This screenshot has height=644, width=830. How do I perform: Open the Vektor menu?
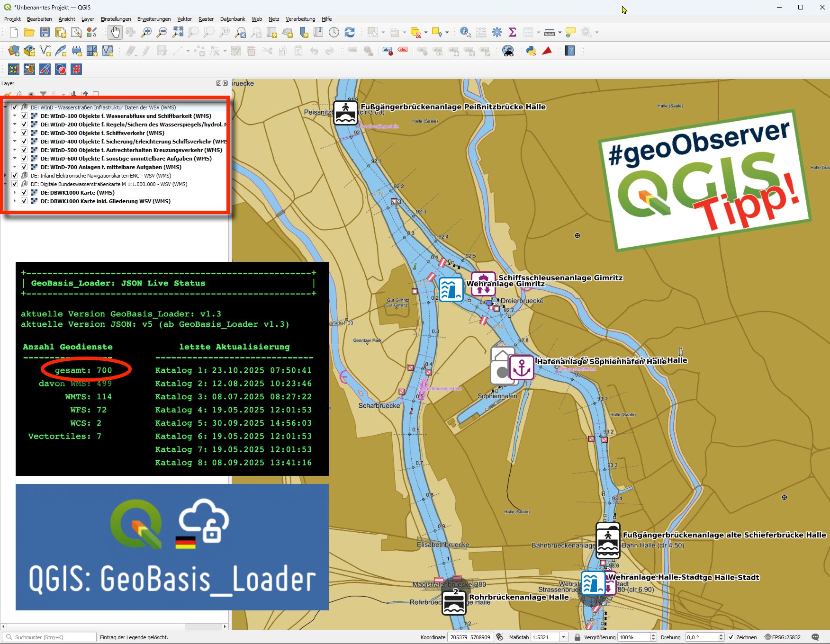(184, 19)
